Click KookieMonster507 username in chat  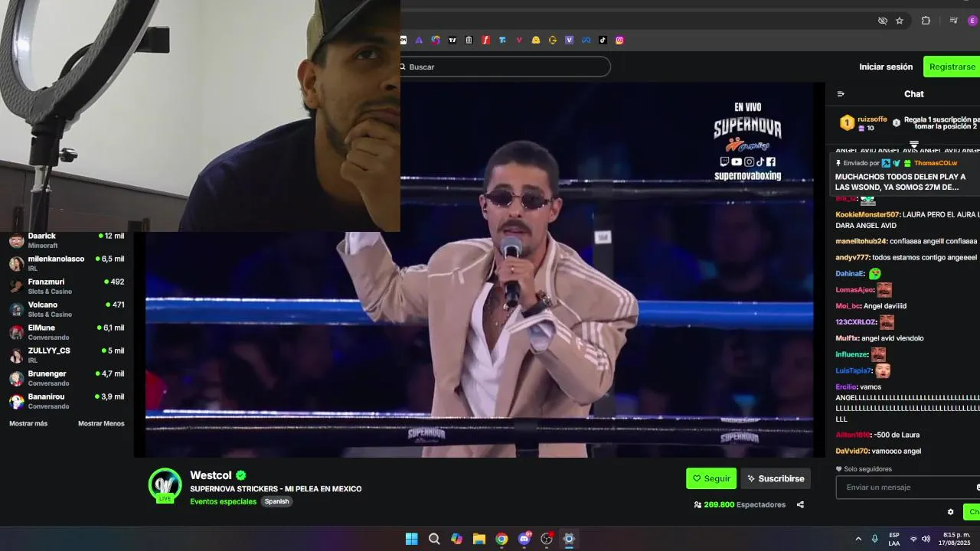tap(867, 215)
